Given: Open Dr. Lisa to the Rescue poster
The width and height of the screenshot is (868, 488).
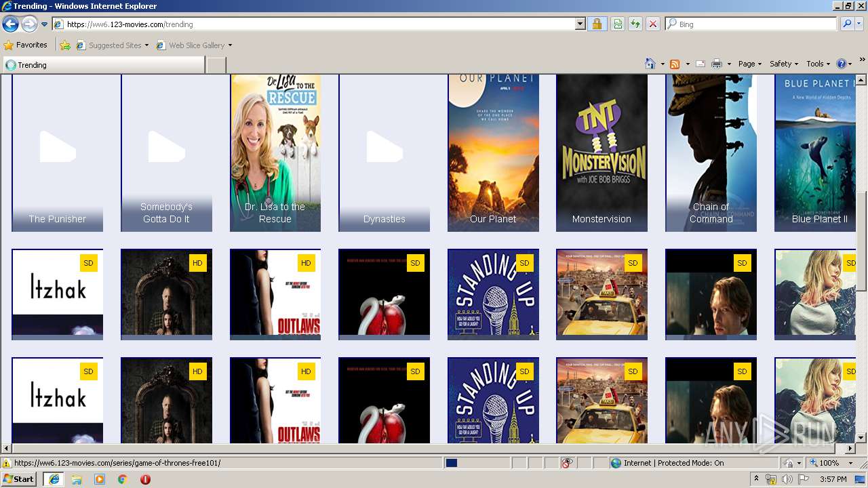Looking at the screenshot, I should coord(275,153).
